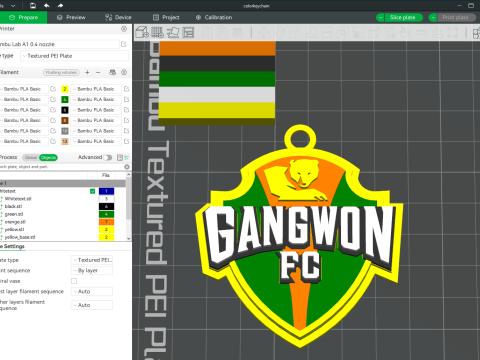Edit preset icon next to filament 4
The image size is (480, 360).
[x=126, y=99]
